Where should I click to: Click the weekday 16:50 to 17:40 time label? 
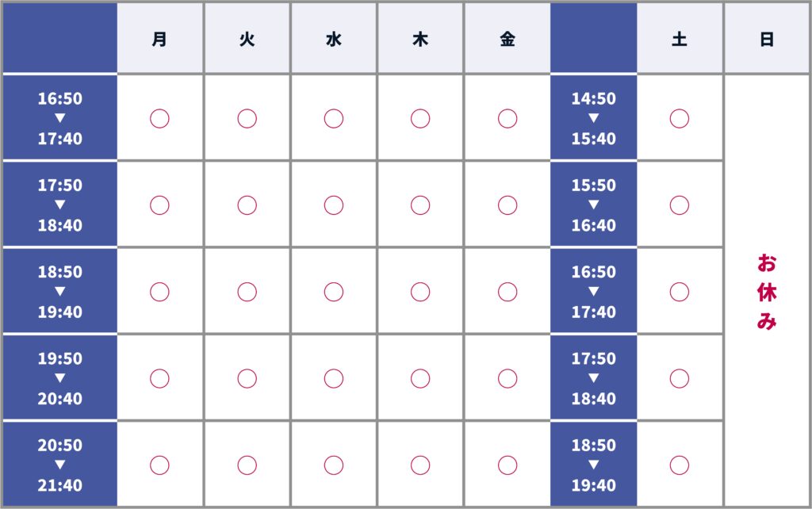[x=60, y=119]
